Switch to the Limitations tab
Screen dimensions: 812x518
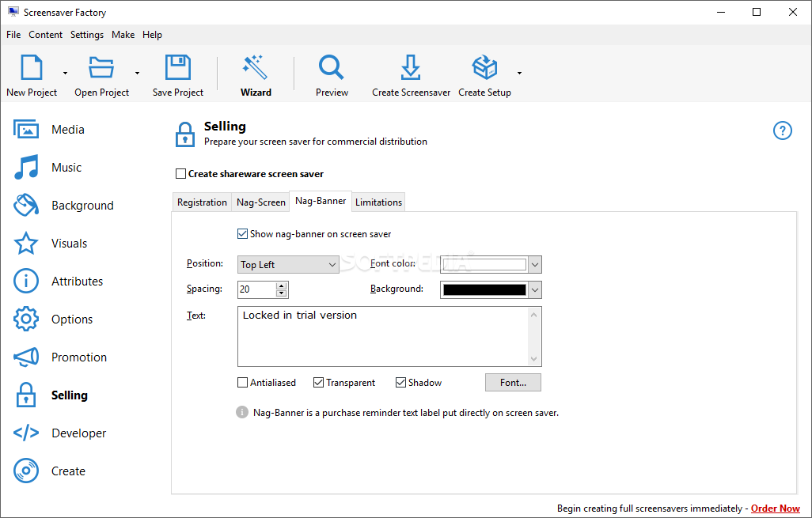[378, 202]
